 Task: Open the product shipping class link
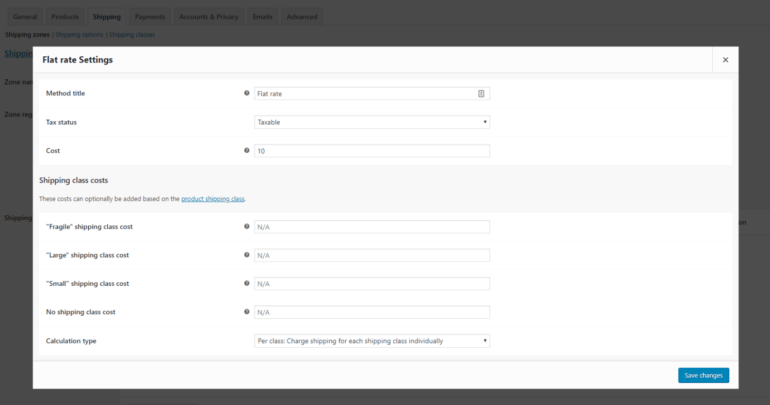[213, 199]
